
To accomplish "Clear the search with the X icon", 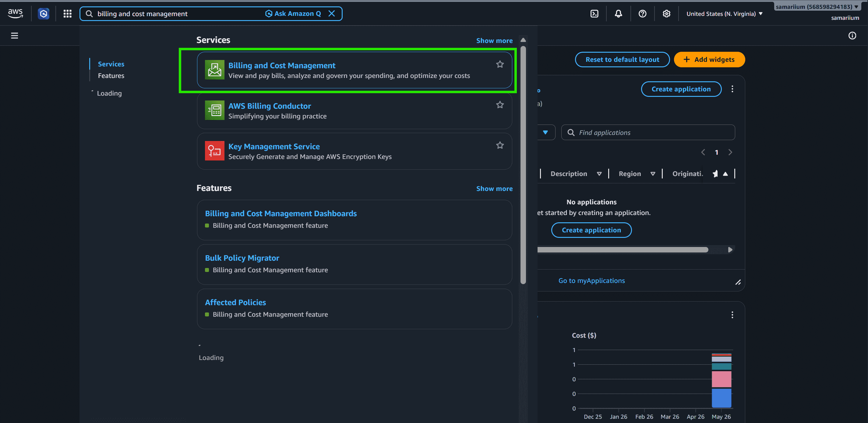I will click(332, 13).
